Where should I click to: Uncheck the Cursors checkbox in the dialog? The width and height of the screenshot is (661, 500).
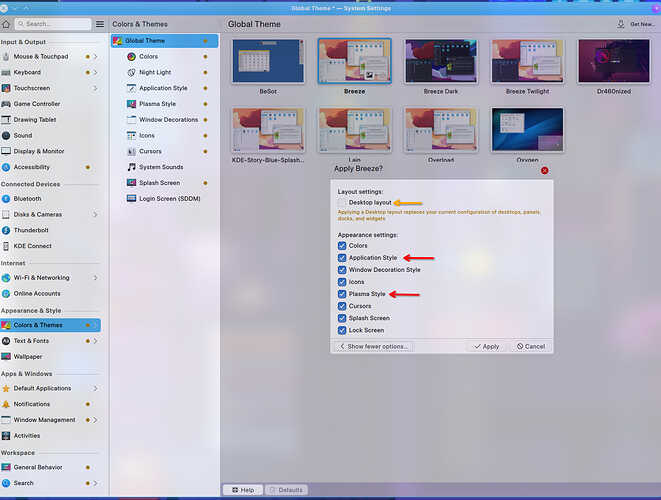342,306
